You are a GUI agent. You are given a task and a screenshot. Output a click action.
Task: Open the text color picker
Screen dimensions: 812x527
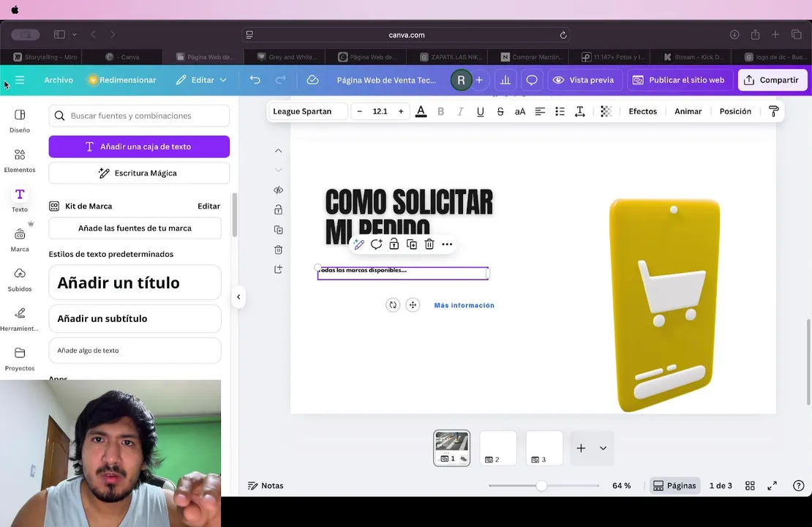(421, 111)
